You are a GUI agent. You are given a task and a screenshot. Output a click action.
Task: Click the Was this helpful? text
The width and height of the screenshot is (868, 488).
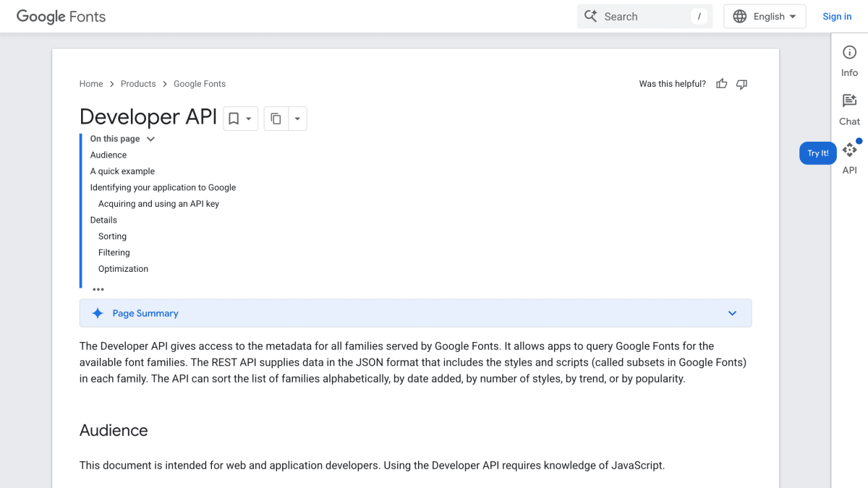[672, 84]
